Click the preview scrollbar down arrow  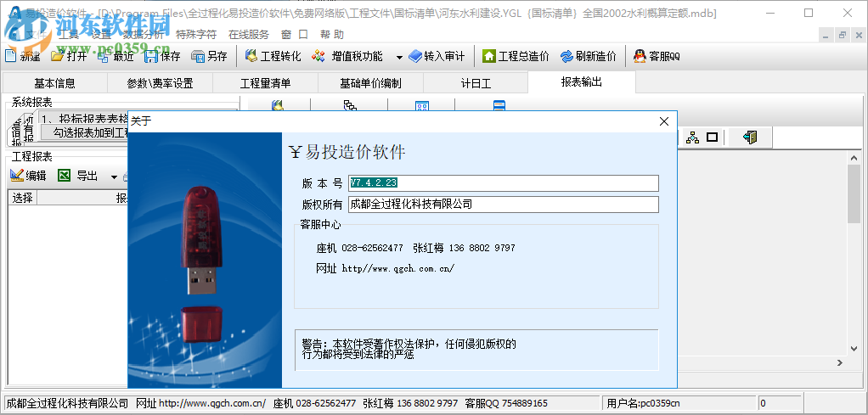click(x=854, y=348)
